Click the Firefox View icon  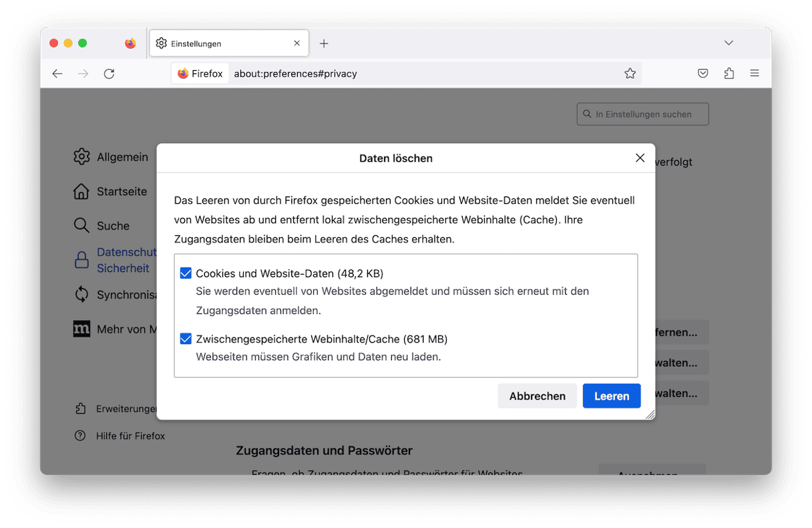(130, 43)
